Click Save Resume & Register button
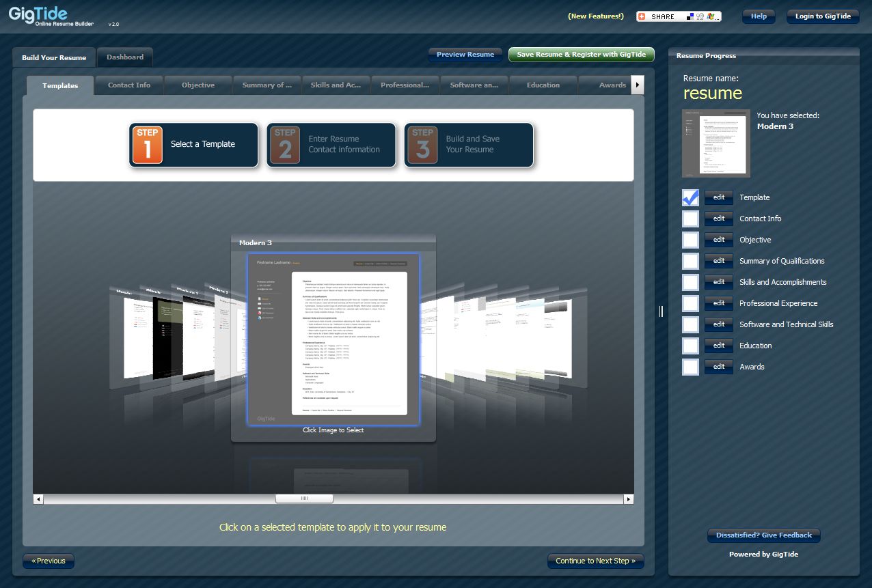872x588 pixels. point(582,55)
